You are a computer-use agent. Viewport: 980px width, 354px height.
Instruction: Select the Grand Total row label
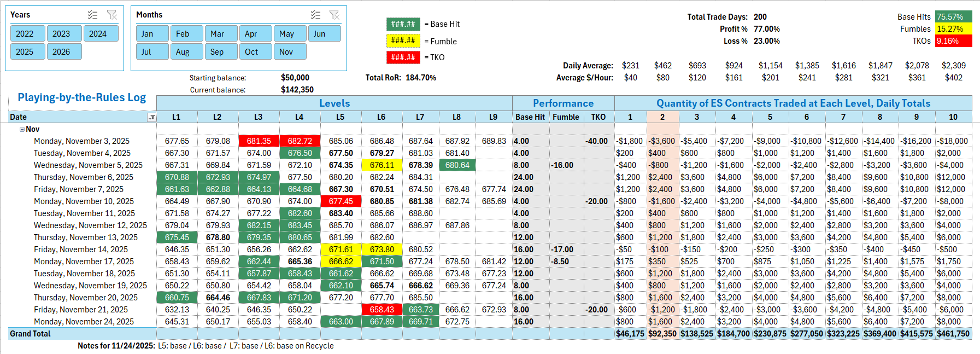30,334
